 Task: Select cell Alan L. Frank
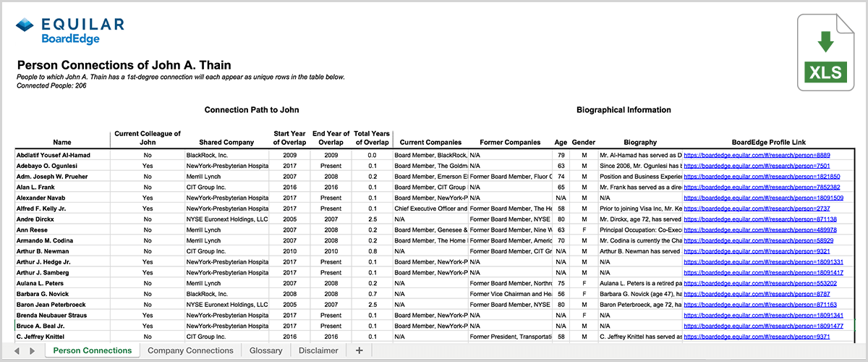pos(62,188)
